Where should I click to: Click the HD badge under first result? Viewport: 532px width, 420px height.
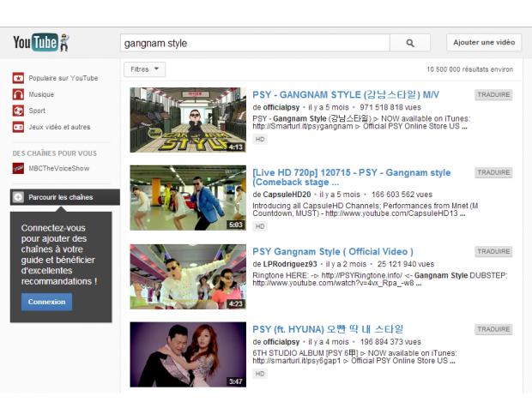260,140
